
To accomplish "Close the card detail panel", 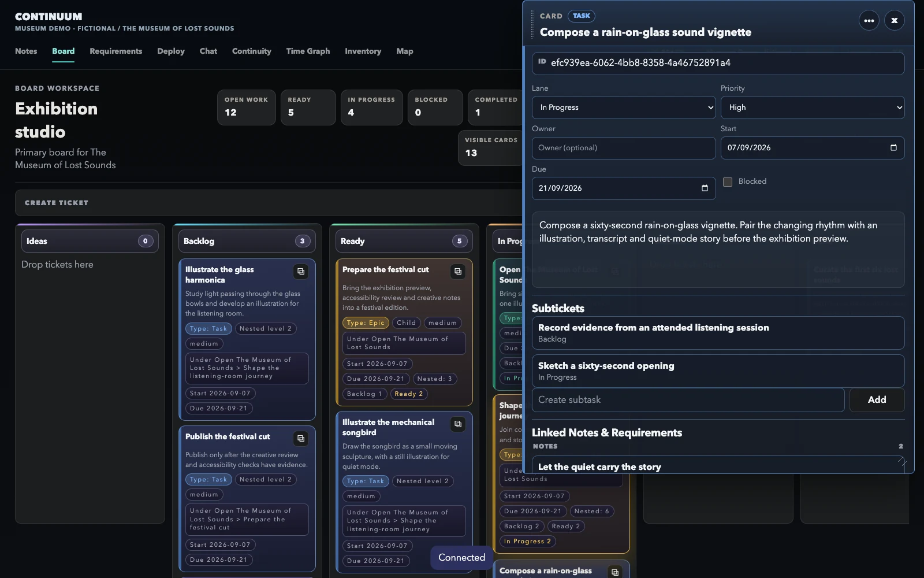I will (x=895, y=21).
